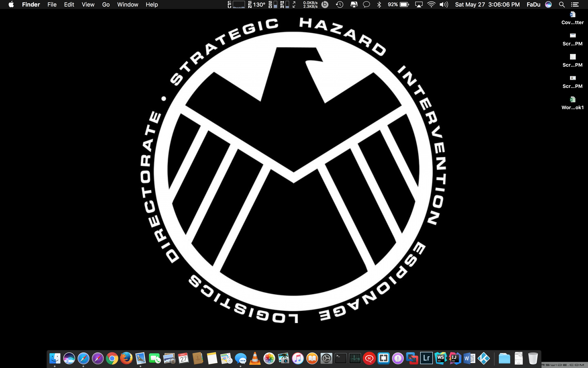Open Image Capture in the Dock
The image size is (588, 368).
(x=283, y=358)
